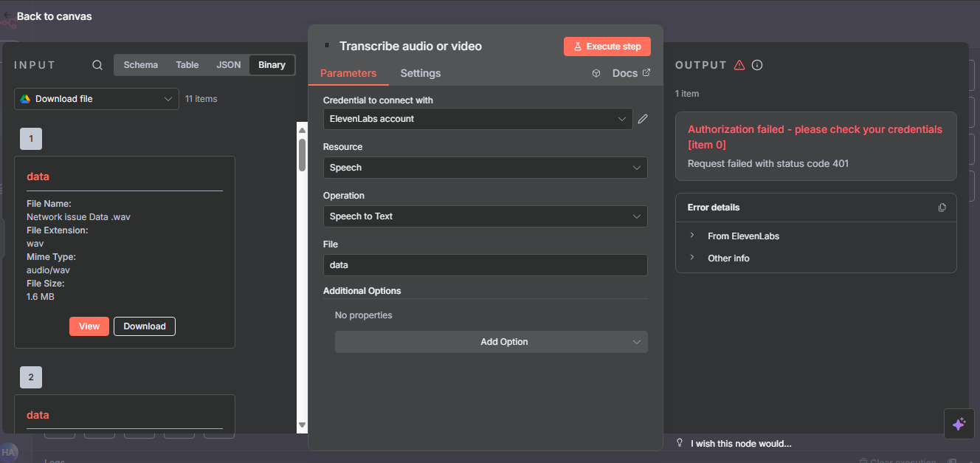Click the View button for data file
The image size is (980, 463).
coord(89,326)
